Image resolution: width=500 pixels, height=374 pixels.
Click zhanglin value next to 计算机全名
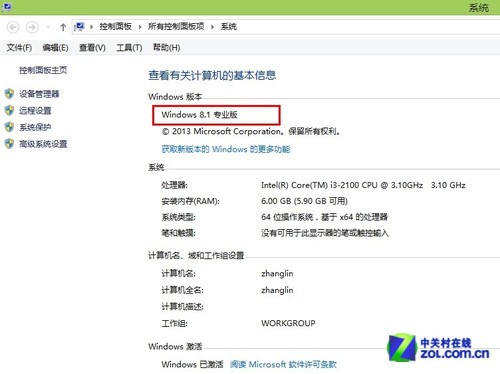[x=277, y=290]
